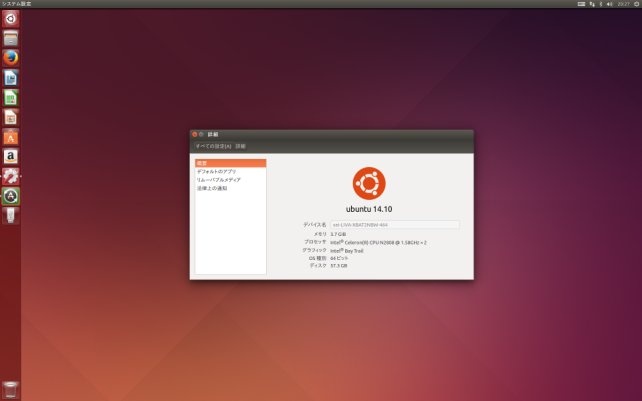Open the USB drive launcher icon
This screenshot has width=642, height=401.
pyautogui.click(x=11, y=216)
